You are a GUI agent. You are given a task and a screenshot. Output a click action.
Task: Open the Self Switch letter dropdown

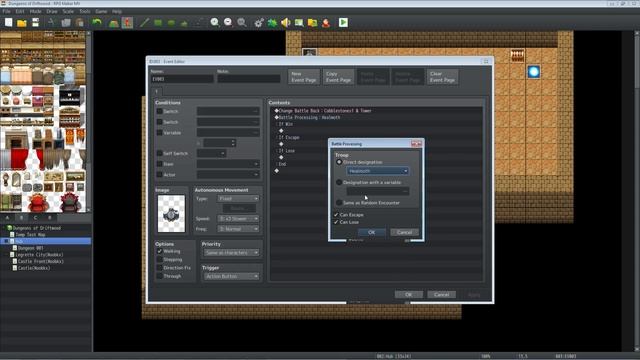pos(211,153)
